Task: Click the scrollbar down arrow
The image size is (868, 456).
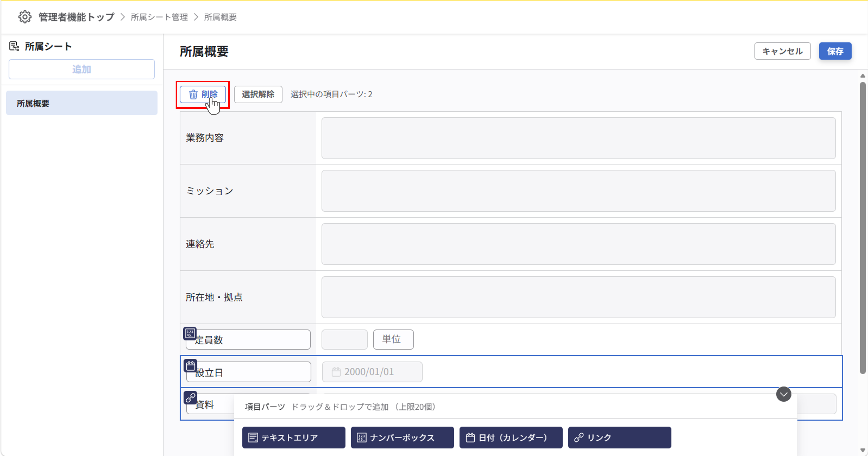Action: click(863, 450)
